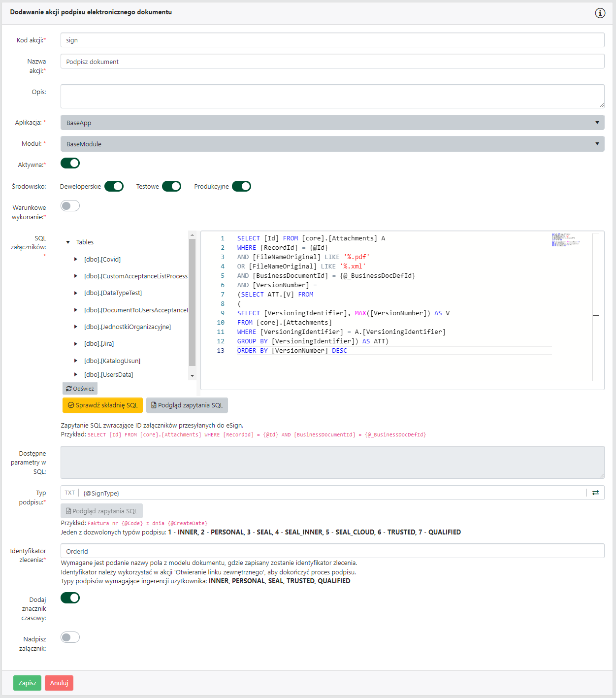Screen dimensions: 616x698
Task: Click the info icon in the header
Action: 600,13
